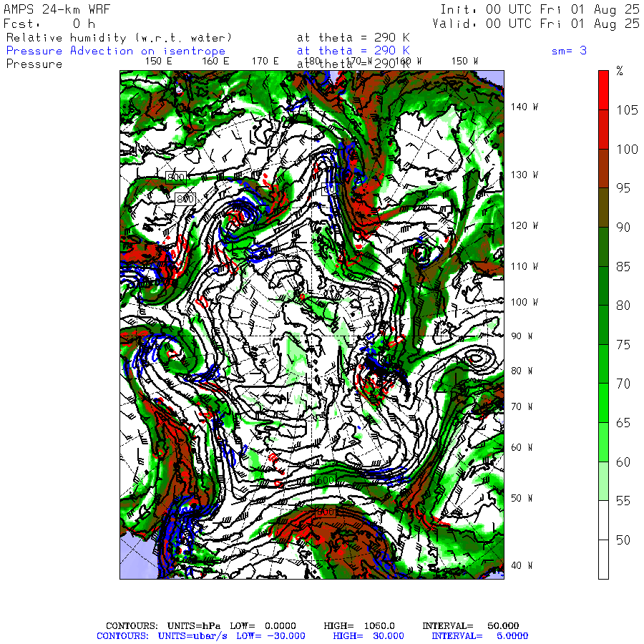
Task: Click the red swatch between 100 and 105
Action: (x=603, y=130)
